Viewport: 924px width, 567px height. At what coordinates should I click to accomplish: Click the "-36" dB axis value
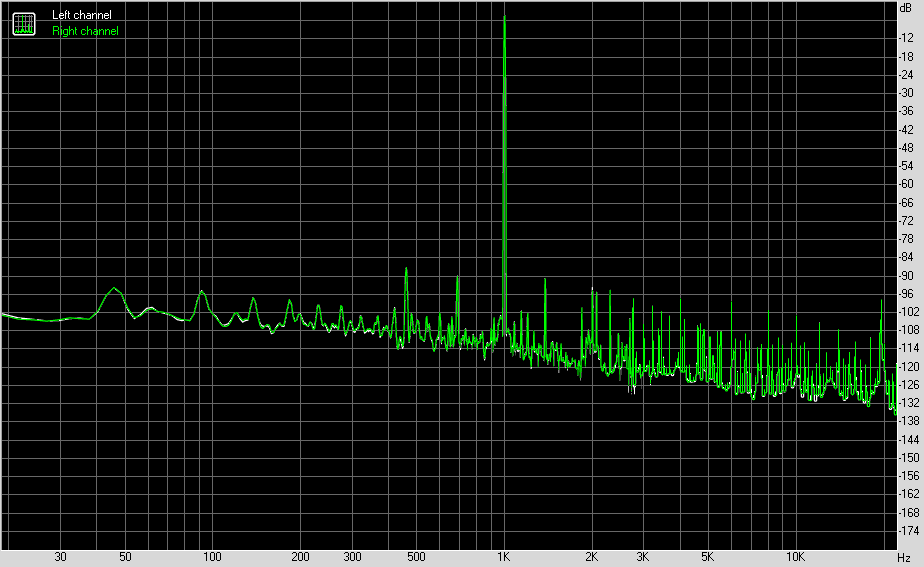tap(906, 111)
